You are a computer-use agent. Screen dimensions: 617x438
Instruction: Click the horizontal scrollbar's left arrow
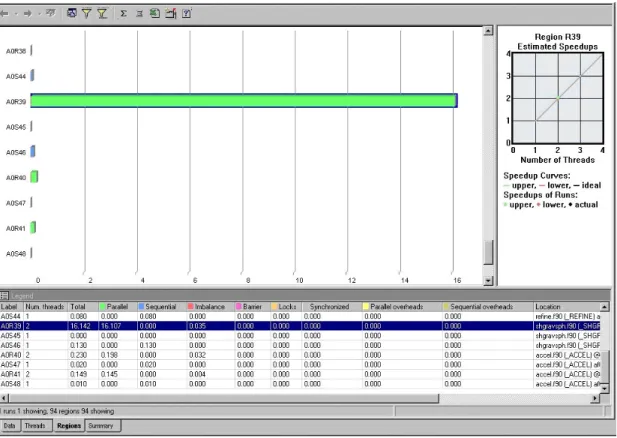(4, 398)
